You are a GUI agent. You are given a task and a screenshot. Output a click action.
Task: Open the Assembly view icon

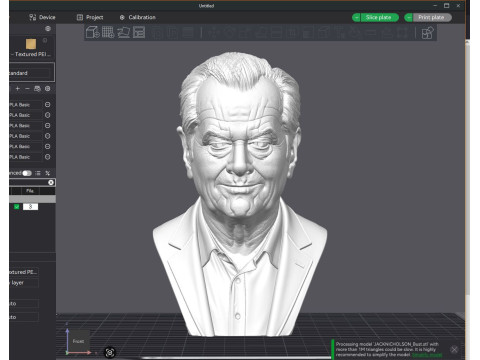tap(427, 33)
